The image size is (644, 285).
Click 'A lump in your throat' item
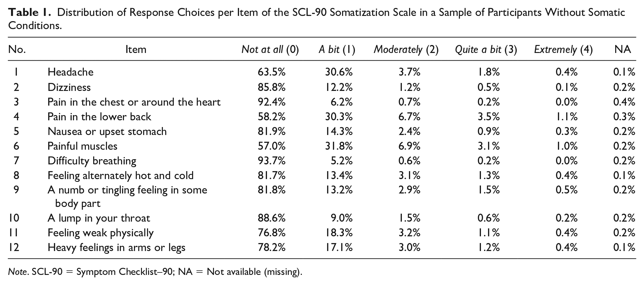tap(99, 218)
